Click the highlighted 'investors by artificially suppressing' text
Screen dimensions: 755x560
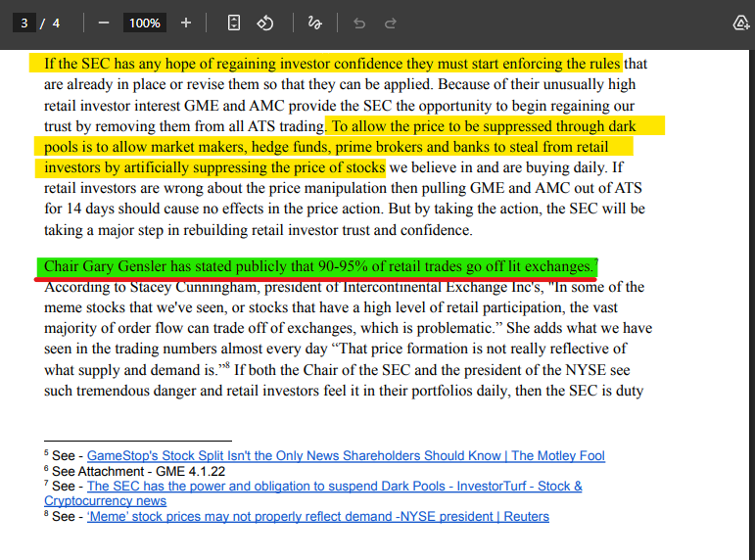pyautogui.click(x=211, y=167)
